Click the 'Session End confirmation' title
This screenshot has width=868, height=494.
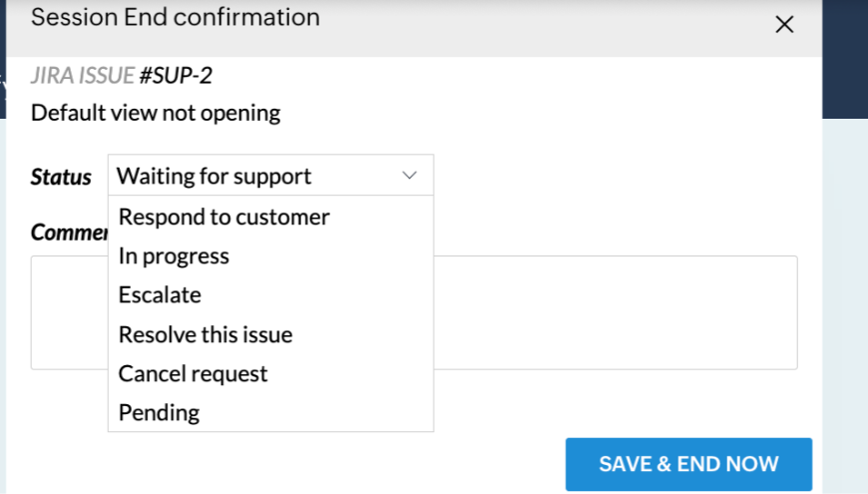coord(176,18)
